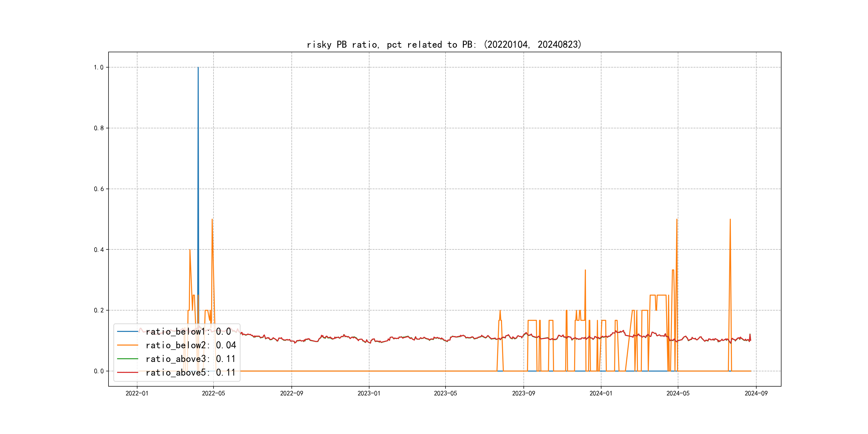868x434 pixels.
Task: Select the 'ratio_above5: 0.11' legend label
Action: [x=190, y=373]
